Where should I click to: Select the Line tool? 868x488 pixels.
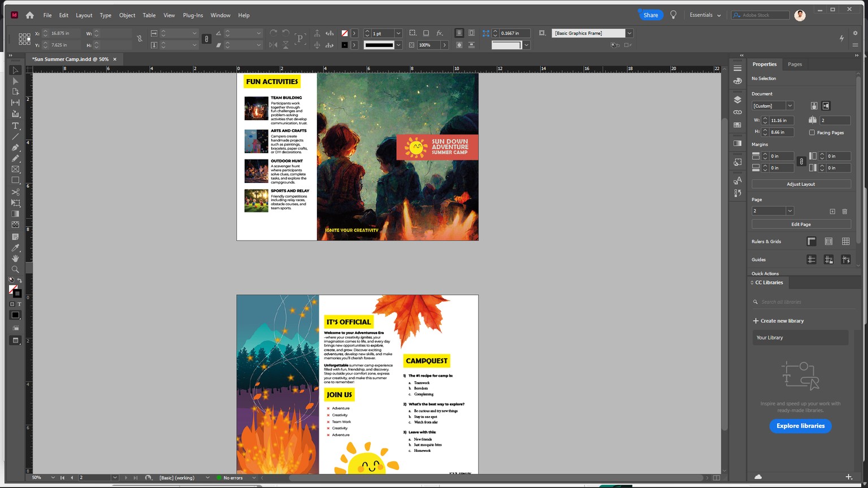[15, 137]
